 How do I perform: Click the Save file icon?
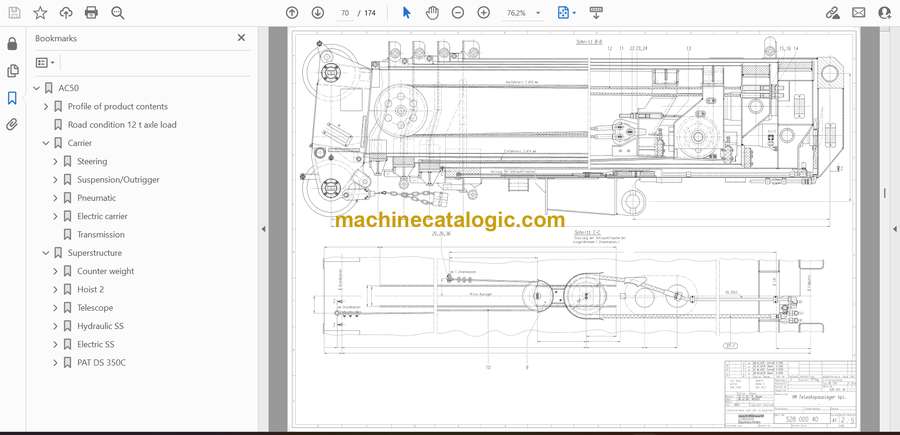14,13
